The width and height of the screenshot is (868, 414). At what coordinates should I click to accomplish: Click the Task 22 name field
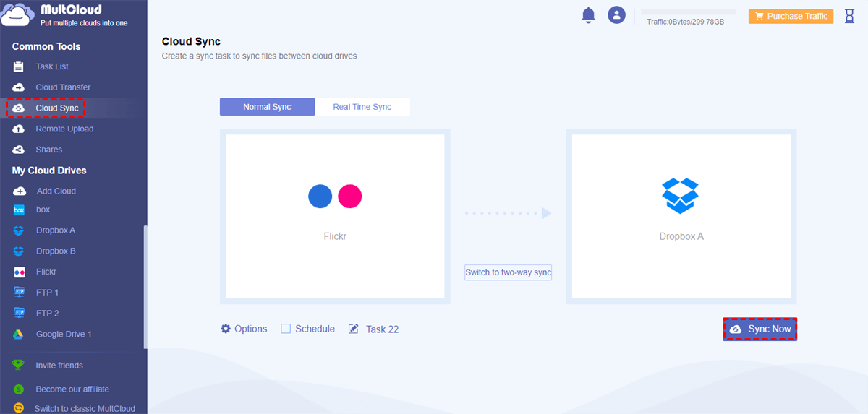pos(382,329)
